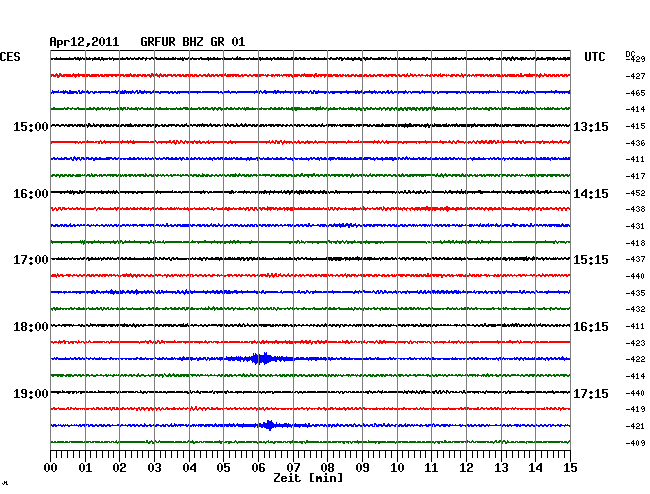Select the 16:00 local time label
650x494 pixels.
31,194
